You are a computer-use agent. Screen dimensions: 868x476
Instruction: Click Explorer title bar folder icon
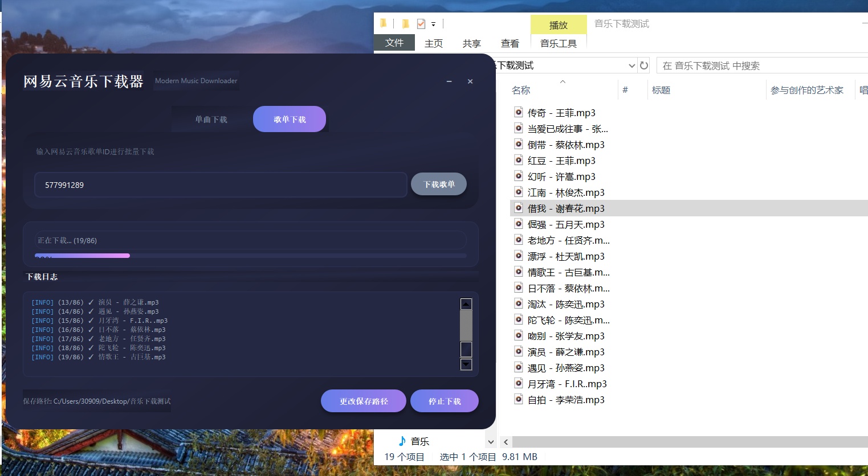point(384,23)
